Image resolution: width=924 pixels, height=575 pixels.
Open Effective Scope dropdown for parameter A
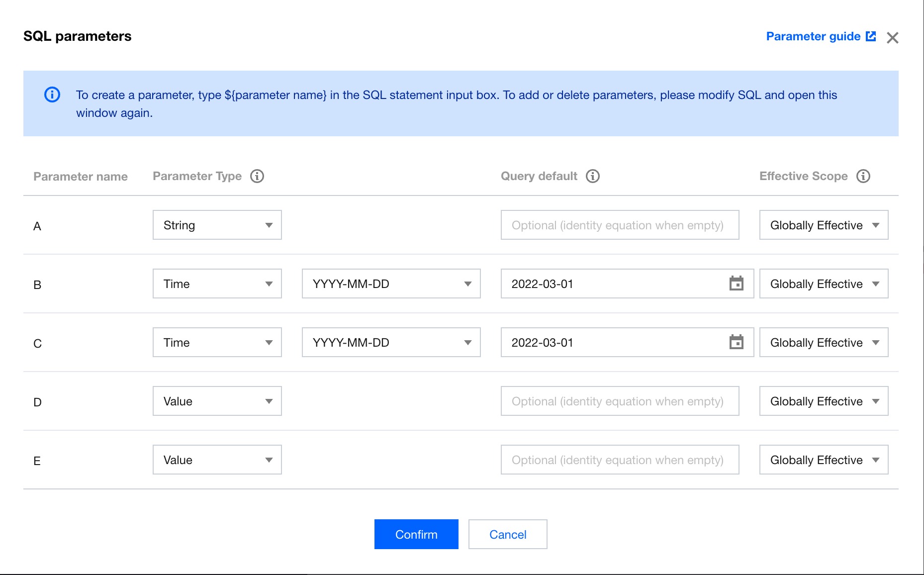pos(824,225)
